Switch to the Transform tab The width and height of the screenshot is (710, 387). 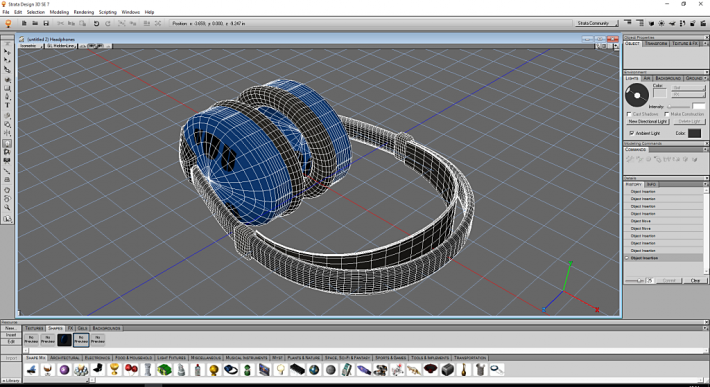[656, 43]
